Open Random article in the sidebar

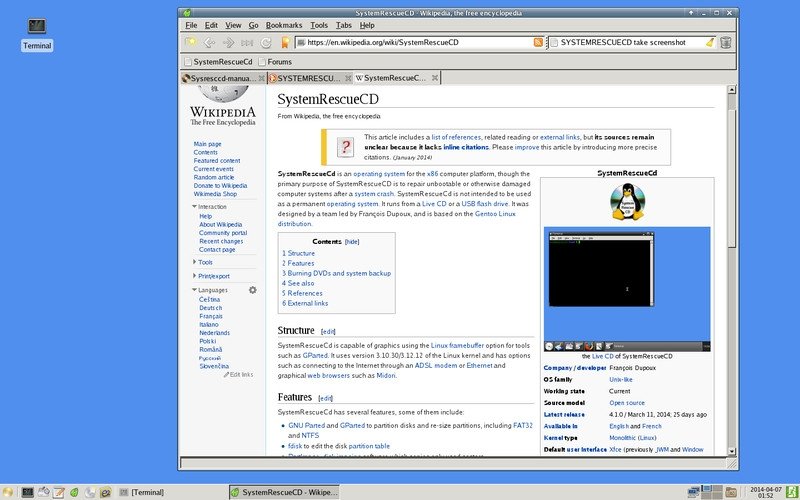tap(214, 178)
